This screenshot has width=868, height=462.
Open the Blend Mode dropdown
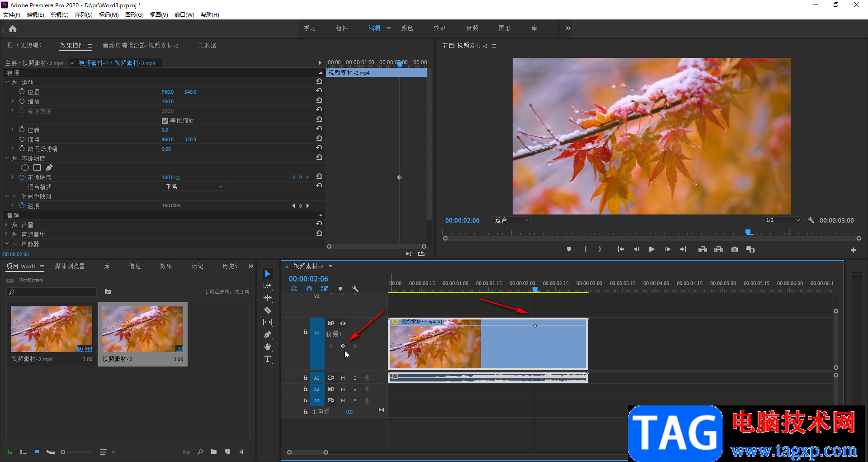(x=193, y=187)
